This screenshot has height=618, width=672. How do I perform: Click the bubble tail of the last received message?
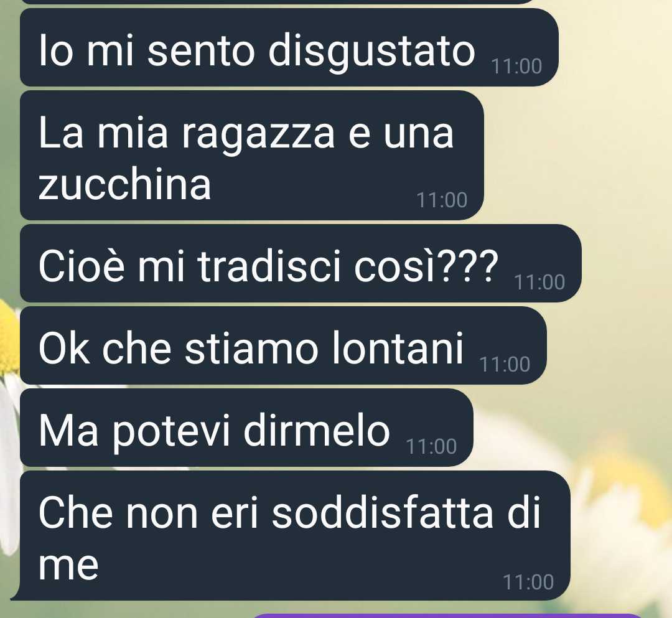click(16, 595)
